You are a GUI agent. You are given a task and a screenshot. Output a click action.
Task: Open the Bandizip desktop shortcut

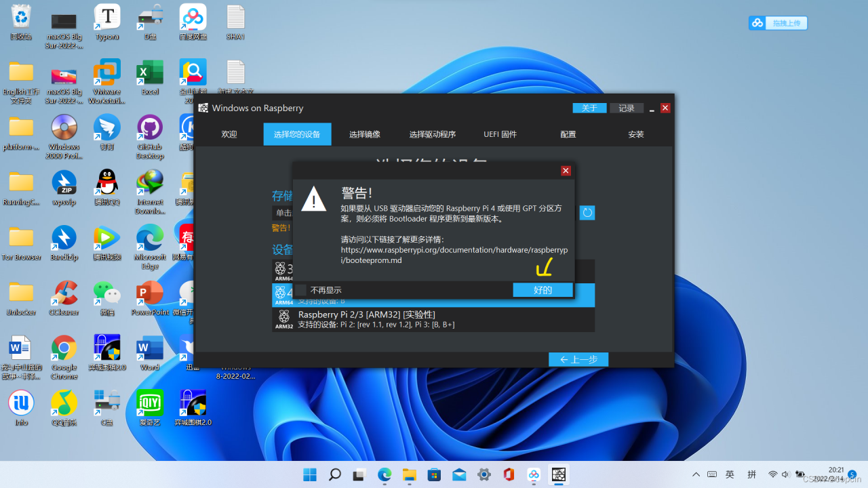pyautogui.click(x=64, y=243)
